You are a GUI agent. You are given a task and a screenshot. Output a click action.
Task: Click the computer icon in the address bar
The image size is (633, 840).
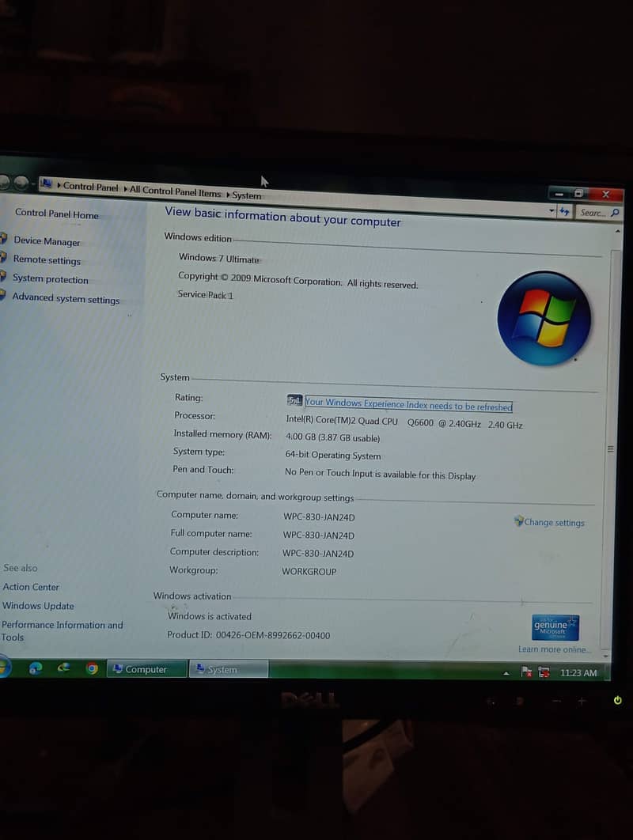(47, 184)
